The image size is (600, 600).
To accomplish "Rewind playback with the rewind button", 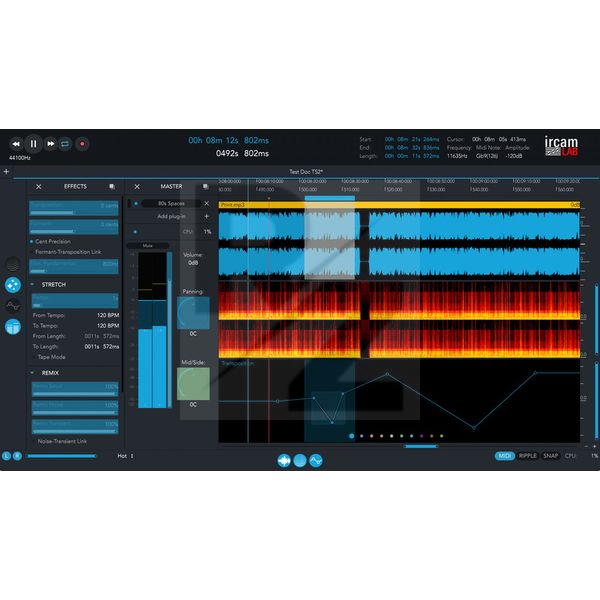I will pos(16,144).
